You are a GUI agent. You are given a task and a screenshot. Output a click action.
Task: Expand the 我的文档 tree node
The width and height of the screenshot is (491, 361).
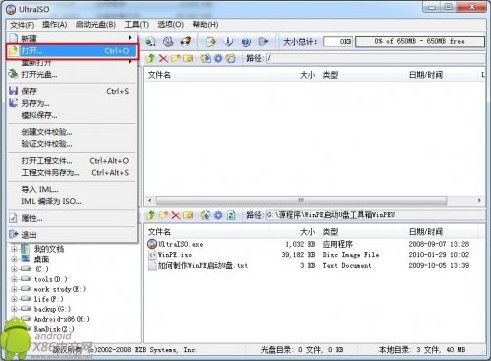tap(14, 249)
